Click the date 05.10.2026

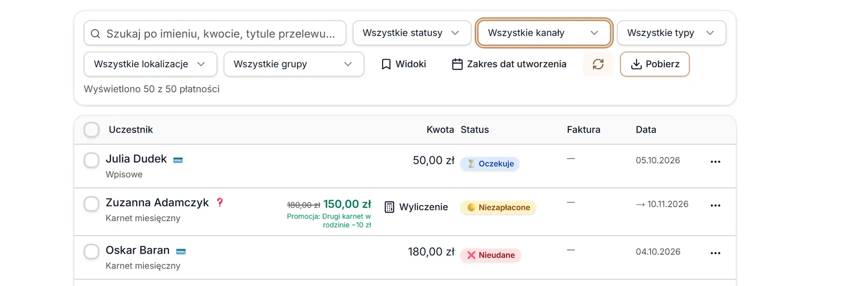pos(658,160)
